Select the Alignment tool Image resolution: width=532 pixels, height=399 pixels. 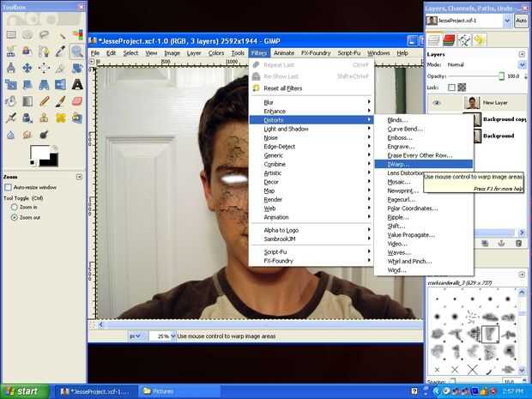click(44, 68)
